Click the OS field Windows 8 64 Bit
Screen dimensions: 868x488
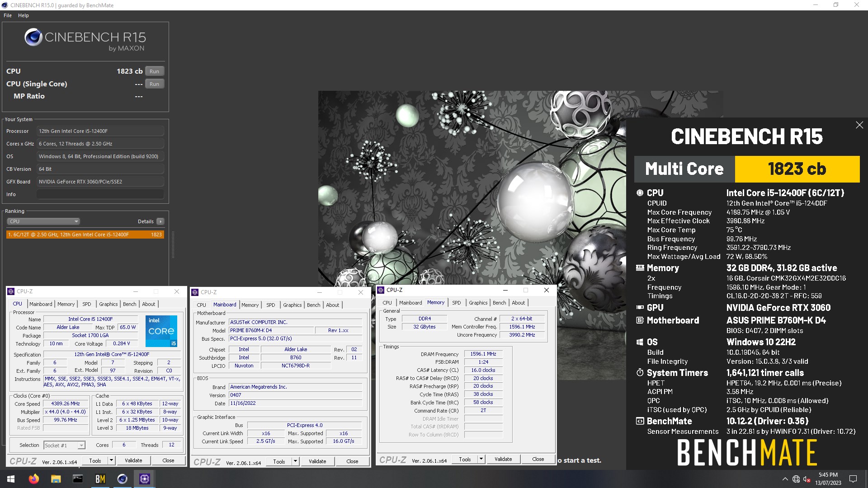point(100,156)
